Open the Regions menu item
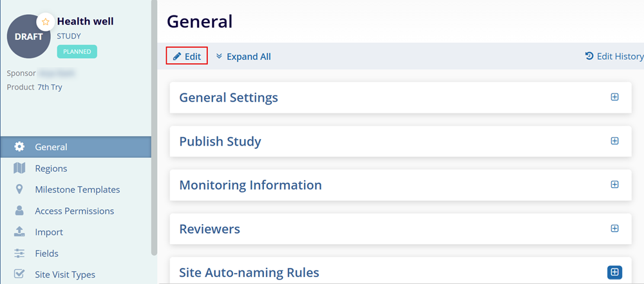The height and width of the screenshot is (284, 644). 51,168
